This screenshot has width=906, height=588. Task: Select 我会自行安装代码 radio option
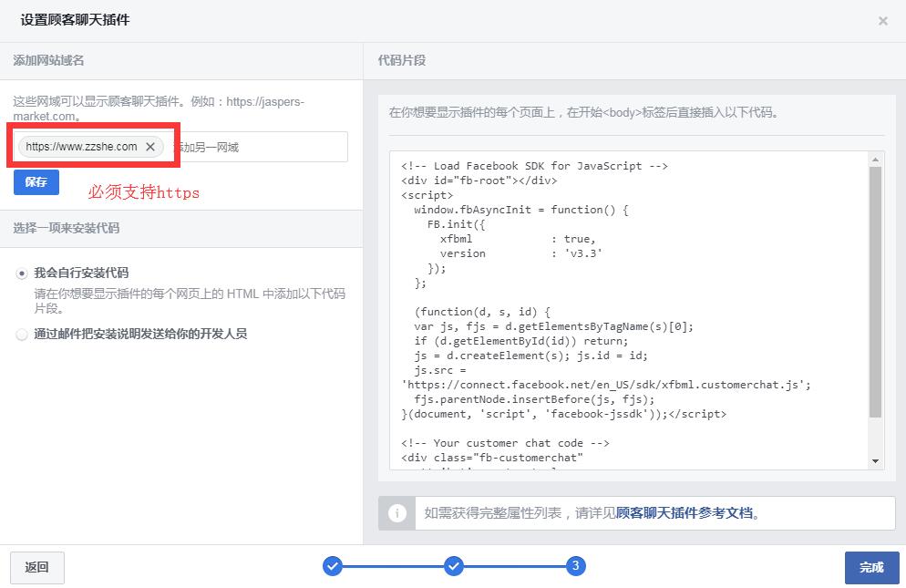(x=21, y=273)
